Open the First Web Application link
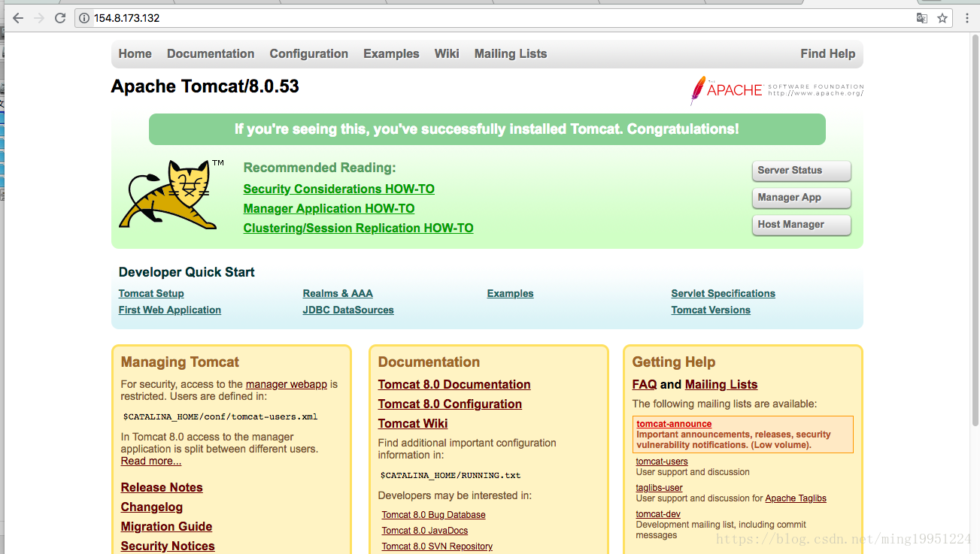 click(x=170, y=310)
